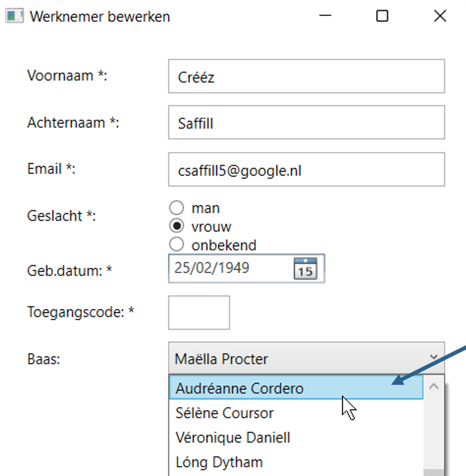Image resolution: width=466 pixels, height=476 pixels.
Task: Select the 'vrouw' radio button
Action: click(x=177, y=226)
